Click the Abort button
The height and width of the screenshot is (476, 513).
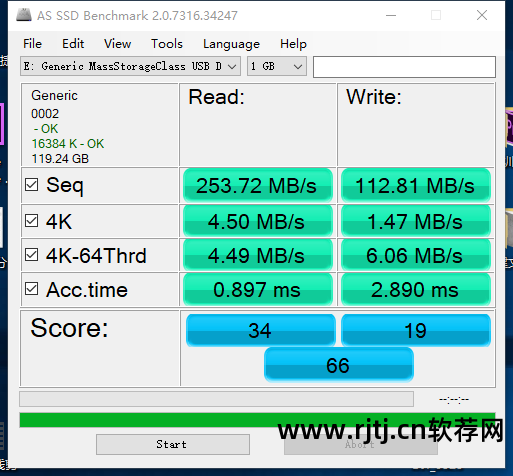point(361,444)
